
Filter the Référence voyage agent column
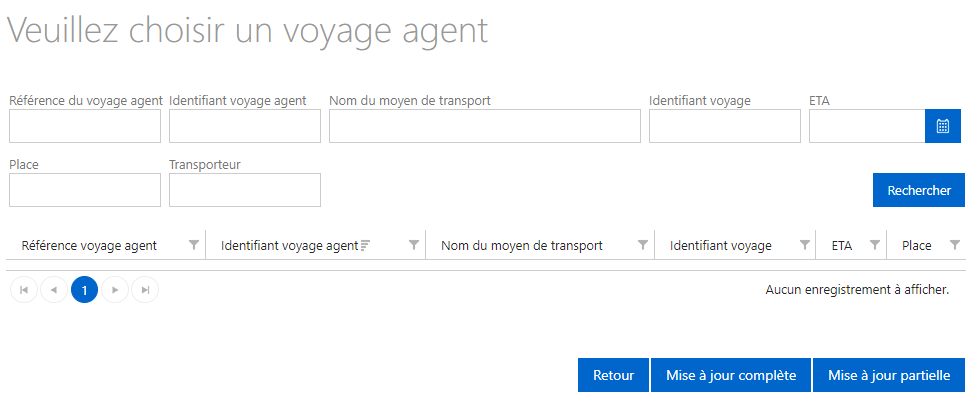tap(194, 245)
